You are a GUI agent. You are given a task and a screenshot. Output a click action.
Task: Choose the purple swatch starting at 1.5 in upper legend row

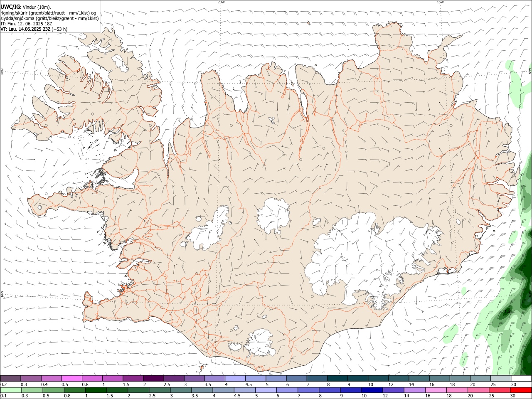[x=133, y=378]
